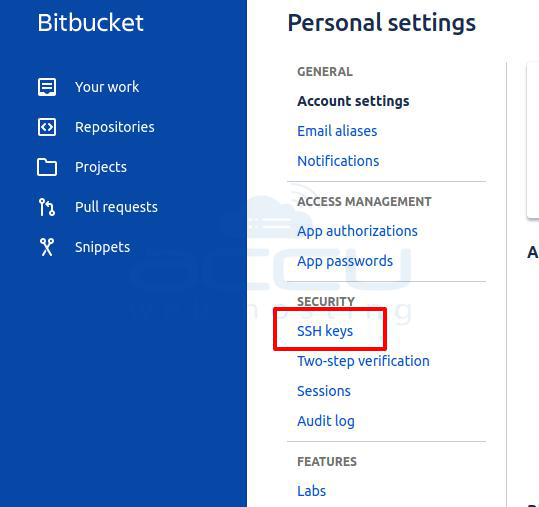Go to Notifications settings

(x=338, y=161)
